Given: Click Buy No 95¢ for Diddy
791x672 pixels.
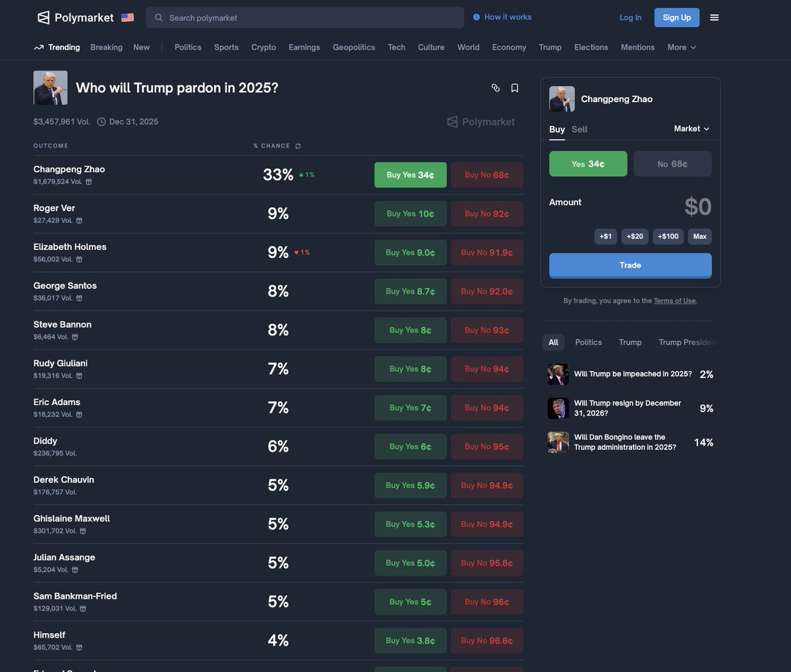Looking at the screenshot, I should pyautogui.click(x=487, y=446).
